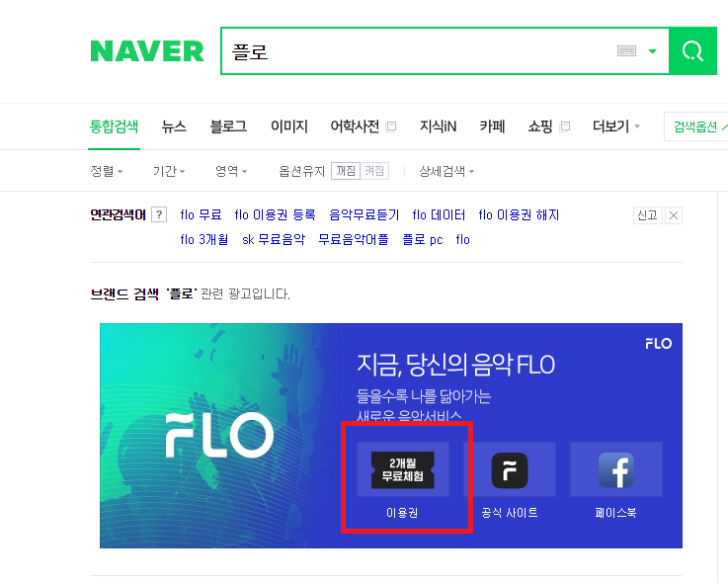Close the related searches with X icon

click(x=674, y=215)
